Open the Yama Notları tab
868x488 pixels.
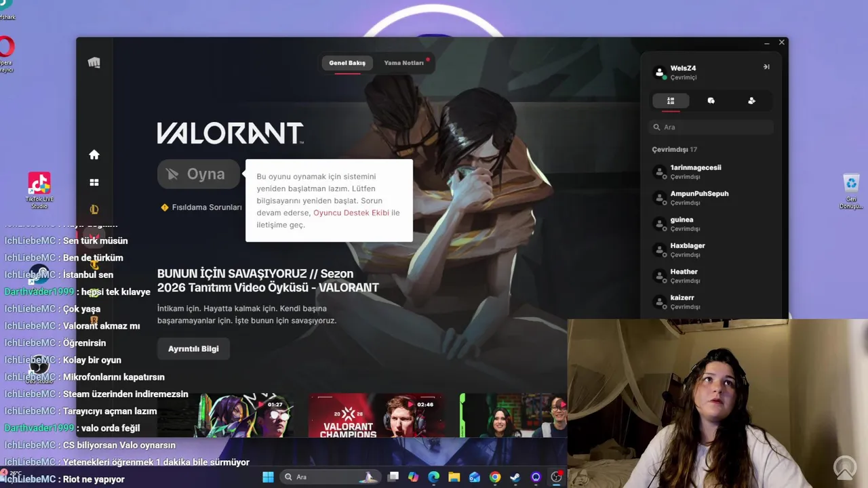tap(404, 63)
